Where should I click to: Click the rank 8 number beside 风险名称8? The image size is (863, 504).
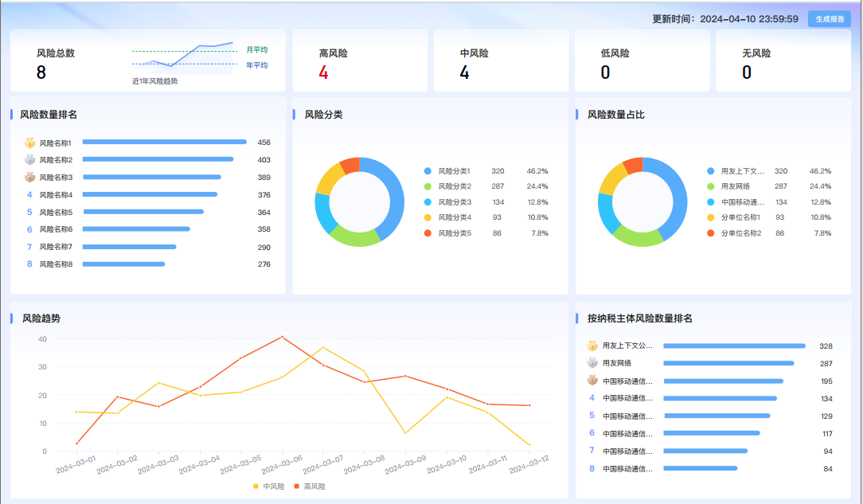click(x=29, y=264)
